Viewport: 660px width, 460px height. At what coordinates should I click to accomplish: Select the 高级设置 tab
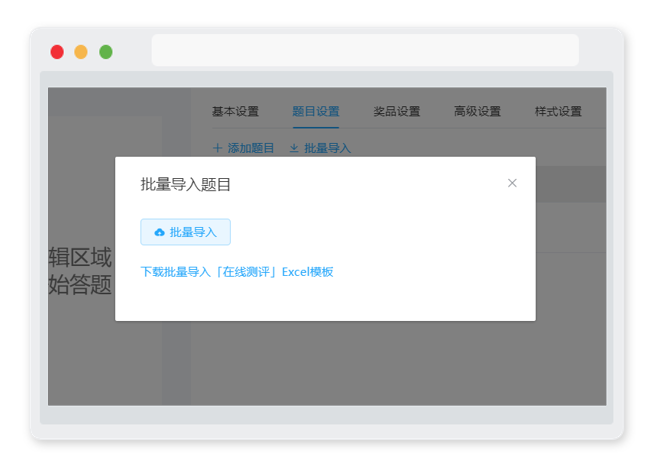[477, 112]
